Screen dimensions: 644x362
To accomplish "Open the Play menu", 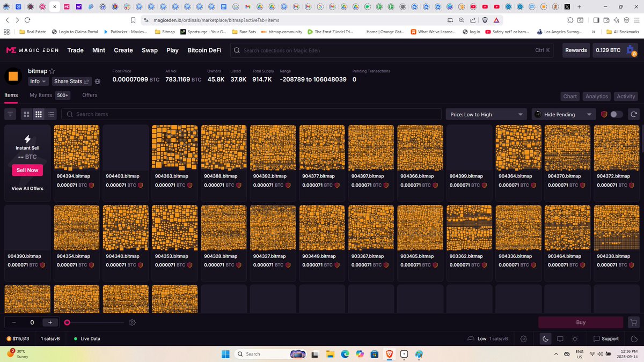I will [x=172, y=50].
